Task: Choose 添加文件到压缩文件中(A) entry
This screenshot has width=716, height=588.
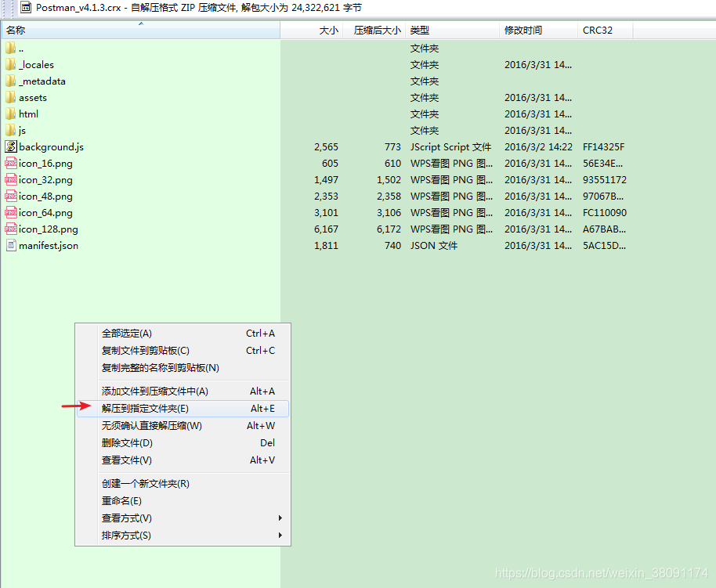Action: [x=183, y=391]
